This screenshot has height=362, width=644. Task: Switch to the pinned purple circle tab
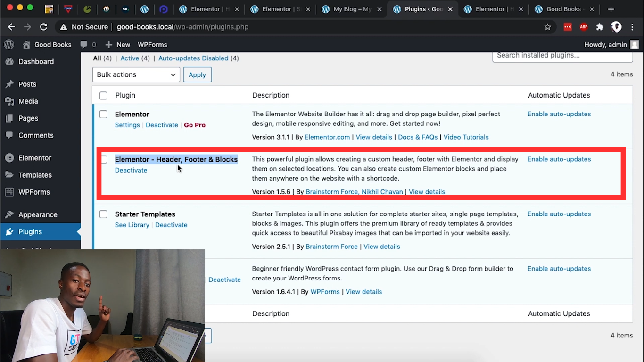(164, 9)
